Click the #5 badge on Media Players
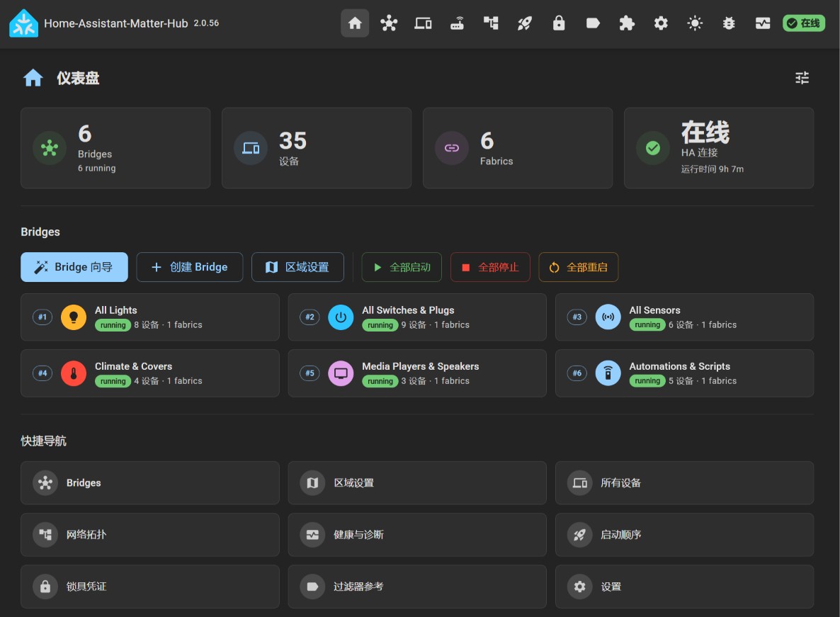840x617 pixels. [x=310, y=373]
